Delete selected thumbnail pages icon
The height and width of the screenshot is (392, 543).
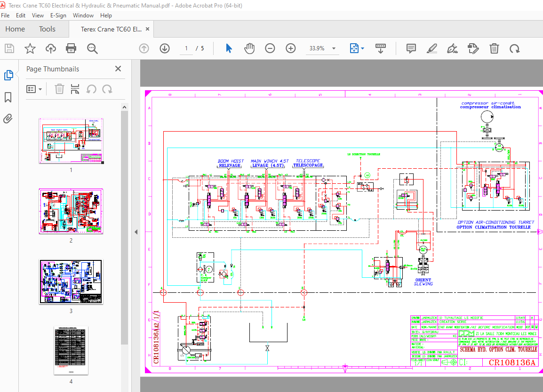pyautogui.click(x=59, y=89)
